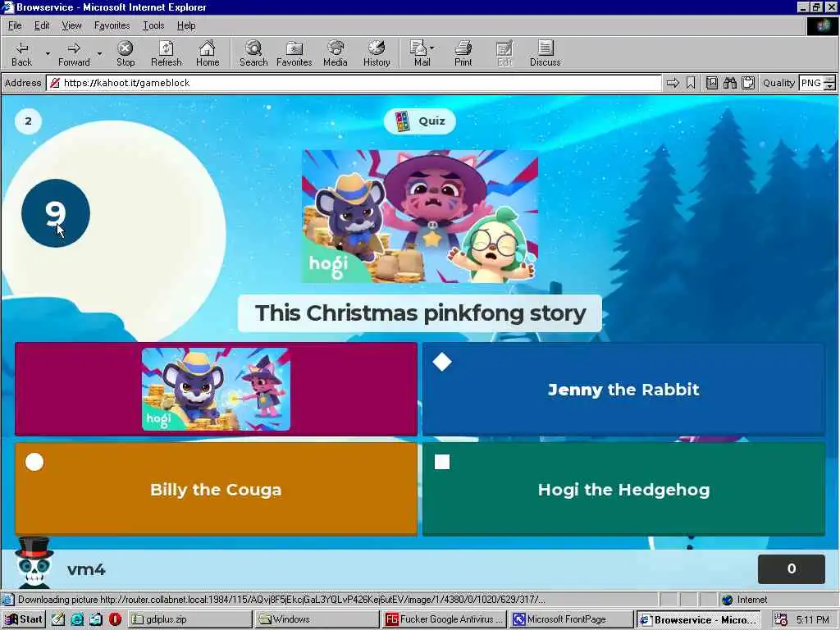Click the Opera quick launch icon
The image size is (840, 630).
click(x=115, y=619)
